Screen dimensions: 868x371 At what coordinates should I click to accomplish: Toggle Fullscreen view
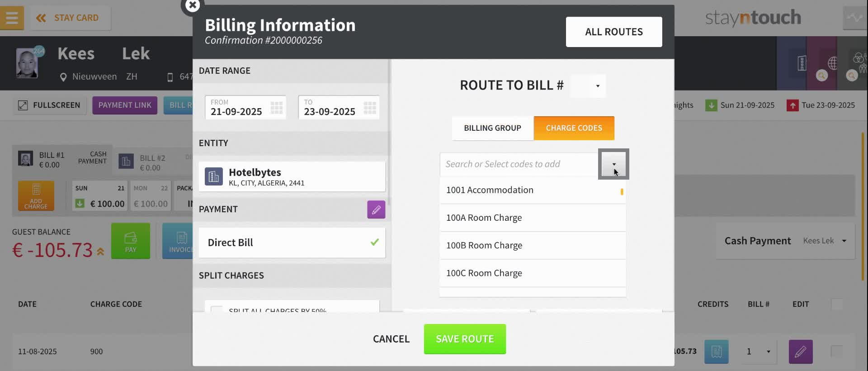point(49,105)
